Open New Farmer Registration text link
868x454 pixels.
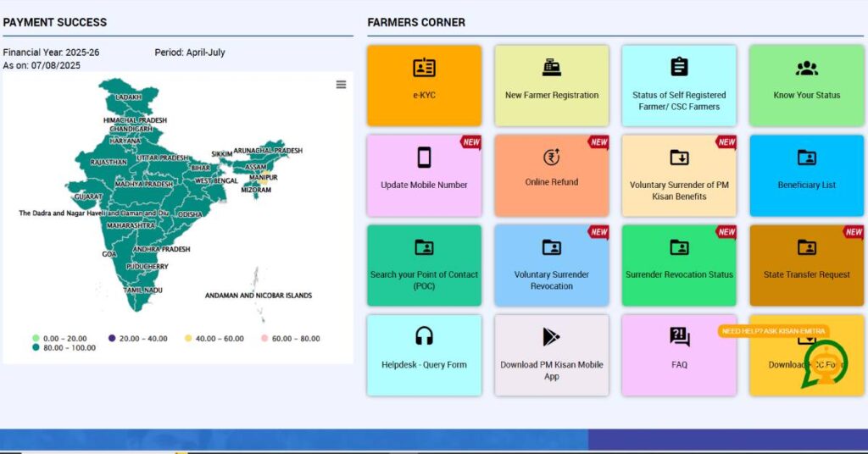[551, 95]
